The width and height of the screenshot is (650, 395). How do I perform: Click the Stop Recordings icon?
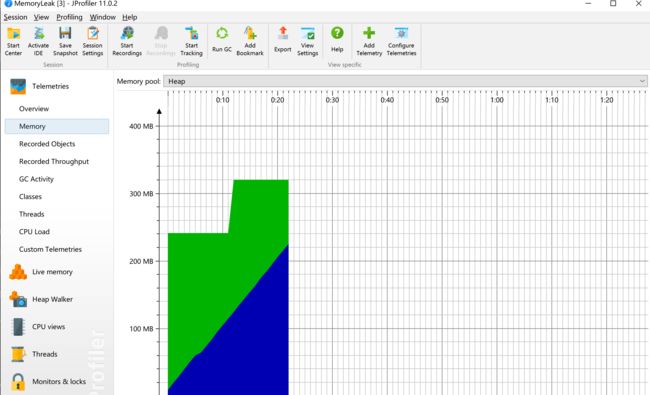click(x=161, y=41)
